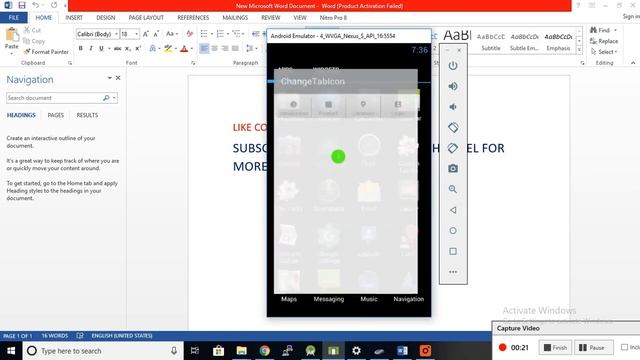
Task: Rotate emulator right using lower rotate icon
Action: pyautogui.click(x=453, y=148)
